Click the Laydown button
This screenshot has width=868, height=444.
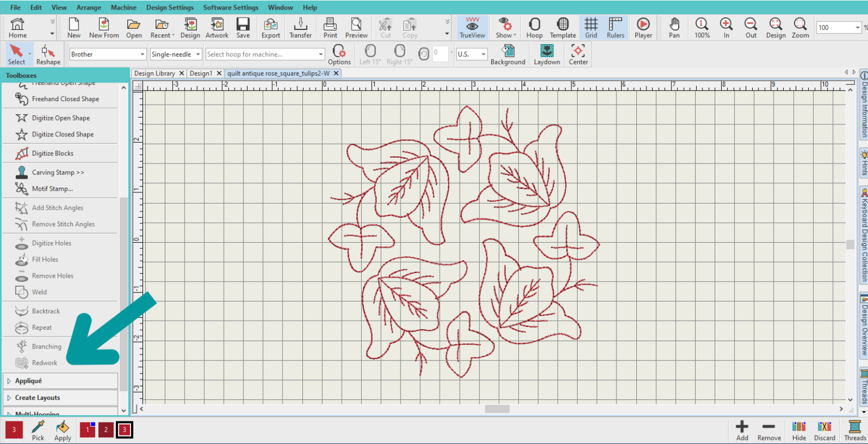coord(546,54)
